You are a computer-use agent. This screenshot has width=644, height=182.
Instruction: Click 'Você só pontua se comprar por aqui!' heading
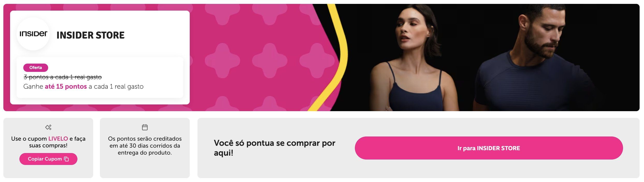pos(275,148)
